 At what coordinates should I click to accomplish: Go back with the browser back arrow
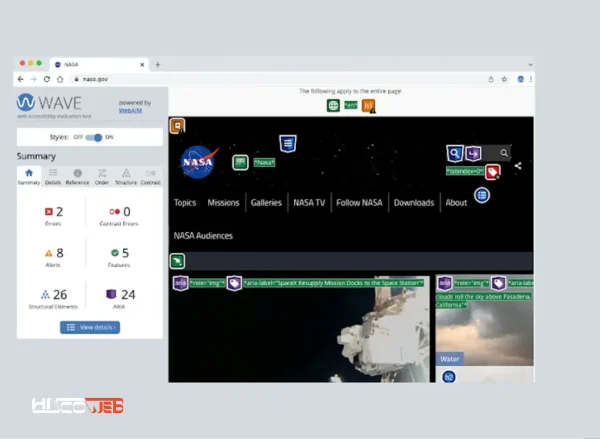point(21,79)
